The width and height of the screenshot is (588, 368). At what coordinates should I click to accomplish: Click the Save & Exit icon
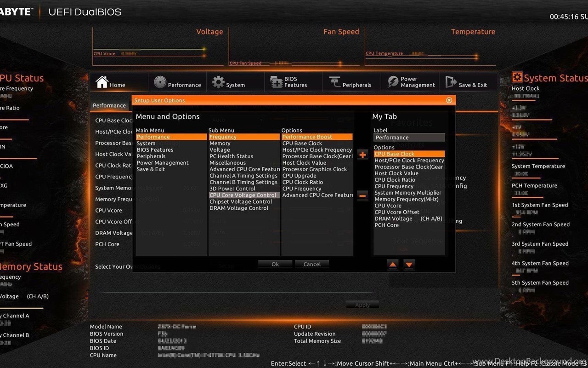(451, 82)
